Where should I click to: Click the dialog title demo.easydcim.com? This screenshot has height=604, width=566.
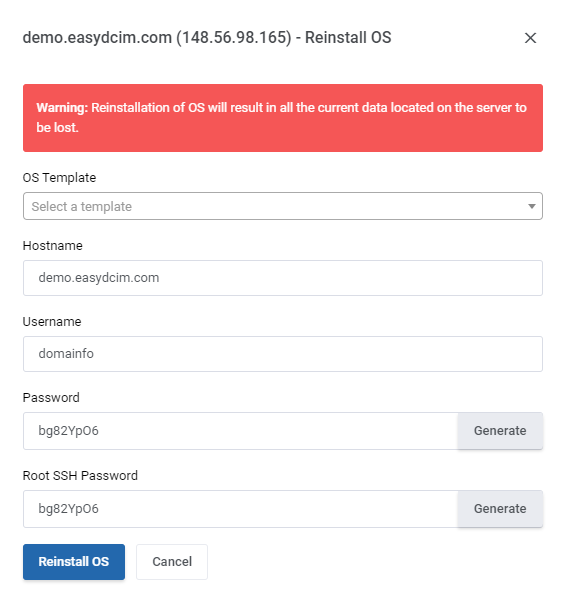pos(207,38)
